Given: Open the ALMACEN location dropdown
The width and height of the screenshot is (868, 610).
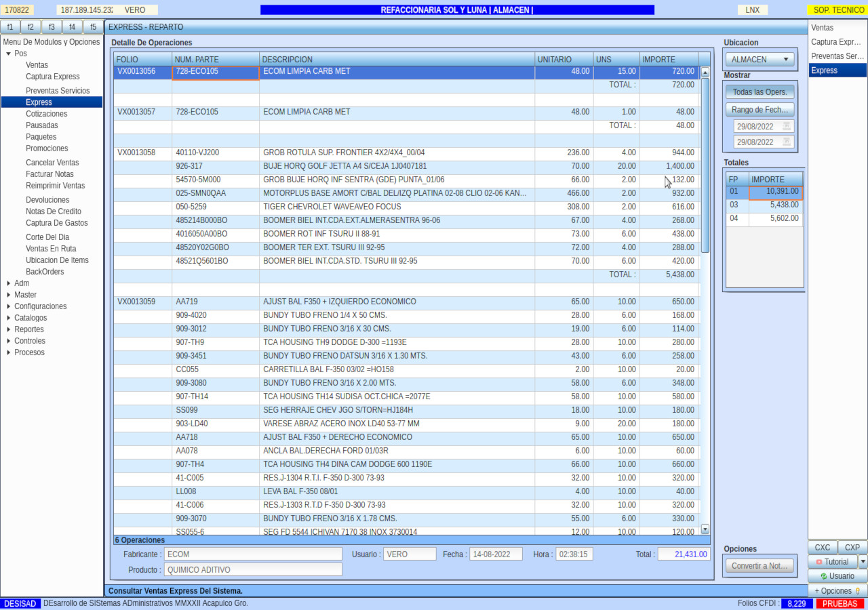Looking at the screenshot, I should (759, 60).
